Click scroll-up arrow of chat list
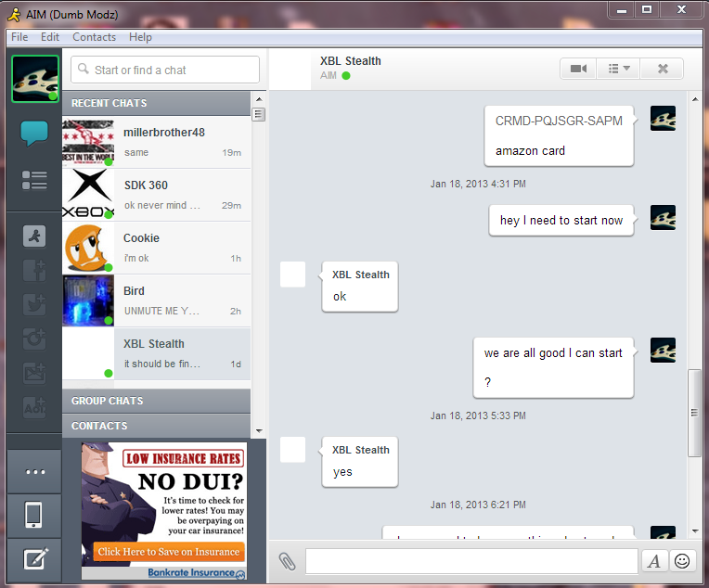 click(x=259, y=99)
